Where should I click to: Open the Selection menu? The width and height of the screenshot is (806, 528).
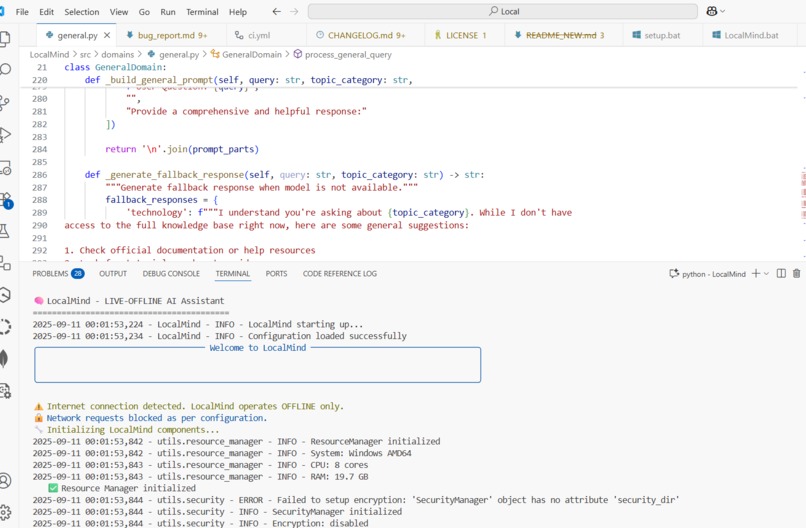tap(82, 12)
